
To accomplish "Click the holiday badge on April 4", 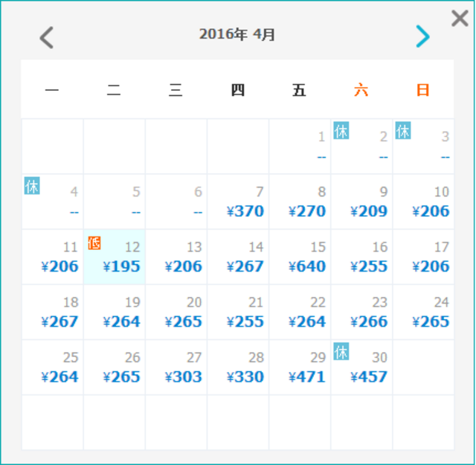I will (32, 186).
